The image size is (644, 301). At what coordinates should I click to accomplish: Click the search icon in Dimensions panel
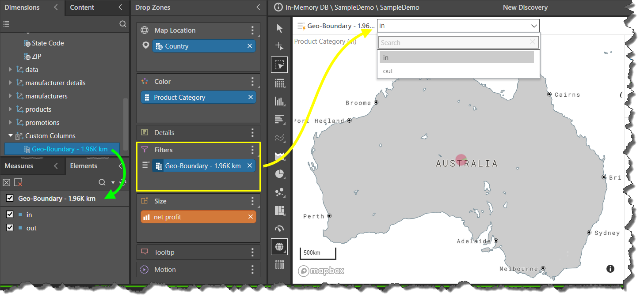click(x=123, y=24)
